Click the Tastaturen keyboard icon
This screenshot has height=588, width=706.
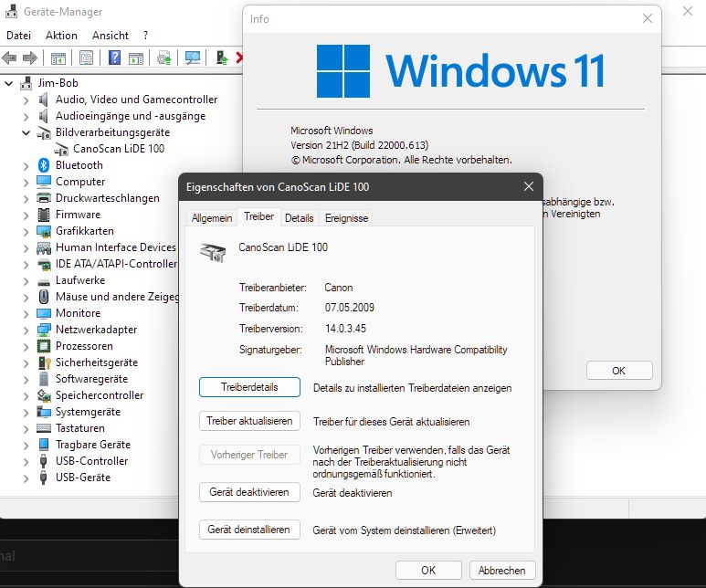tap(44, 428)
